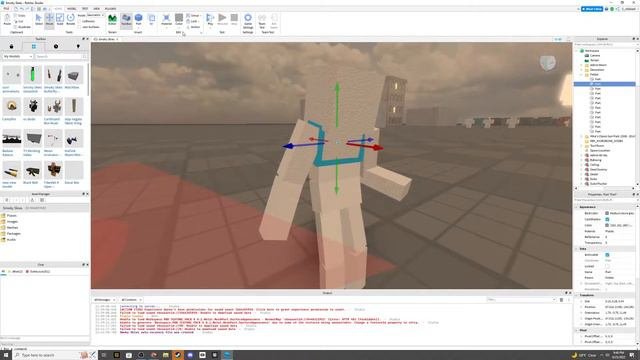Viewport: 640px width, 360px height.
Task: Toggle the Anchored property checkbox
Action: [x=607, y=255]
